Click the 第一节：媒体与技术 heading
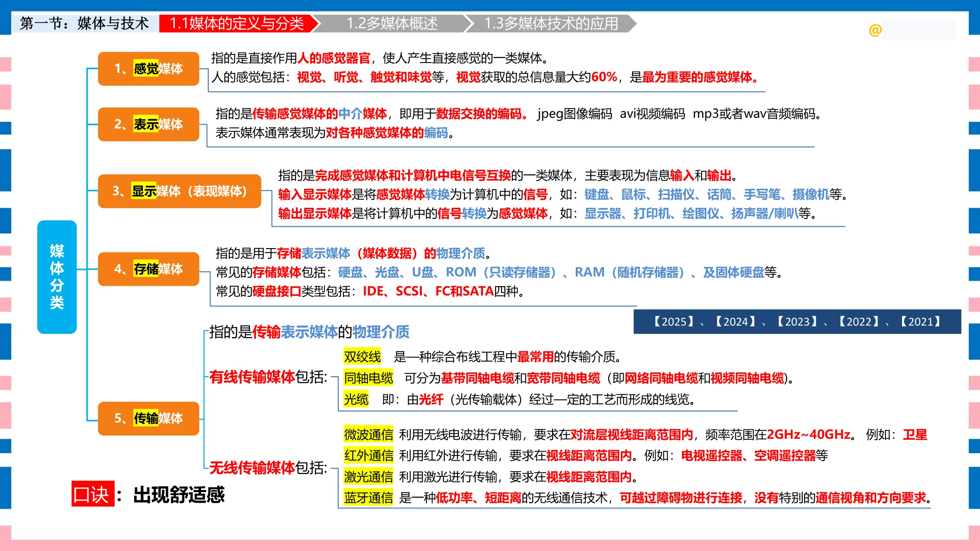This screenshot has height=551, width=980. coord(84,23)
